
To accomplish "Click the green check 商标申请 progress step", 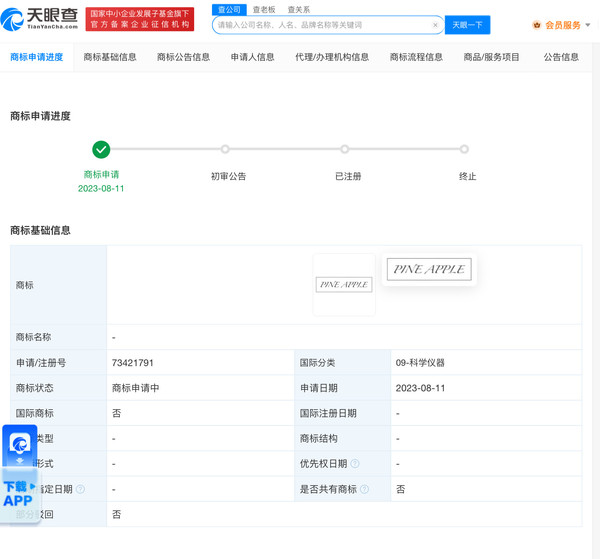I will point(101,149).
